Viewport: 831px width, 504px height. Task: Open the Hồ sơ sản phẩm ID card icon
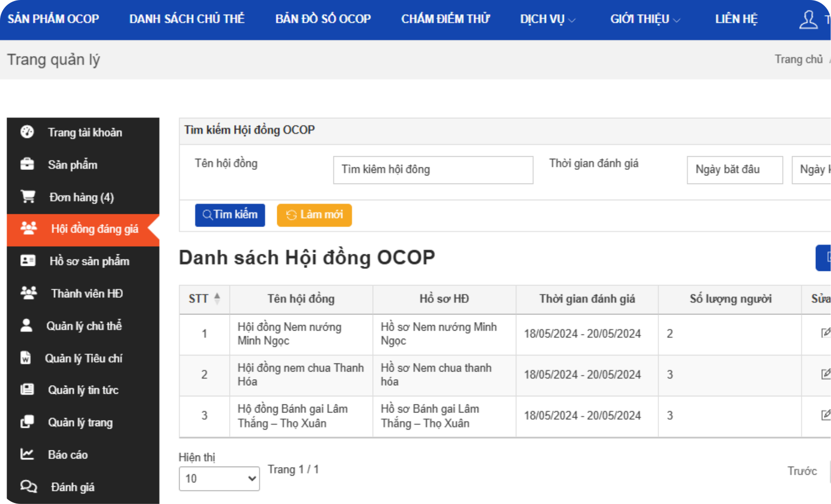28,261
